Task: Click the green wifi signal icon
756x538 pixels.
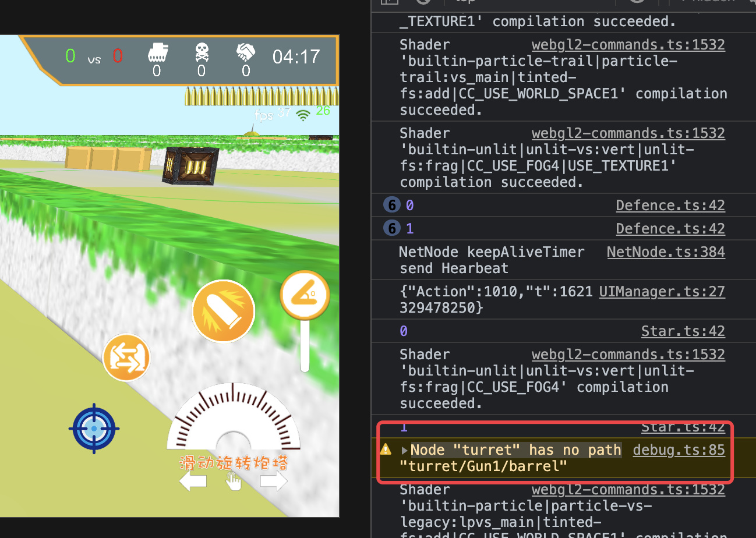Action: pos(303,115)
